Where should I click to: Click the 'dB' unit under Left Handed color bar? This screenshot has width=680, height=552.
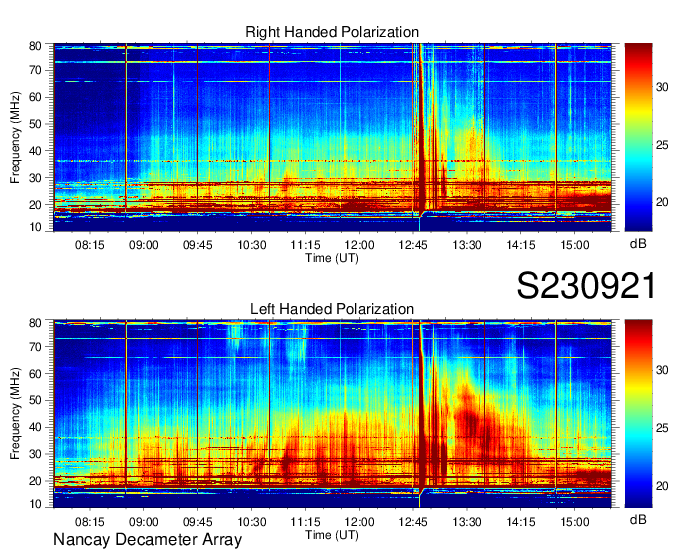[x=638, y=520]
